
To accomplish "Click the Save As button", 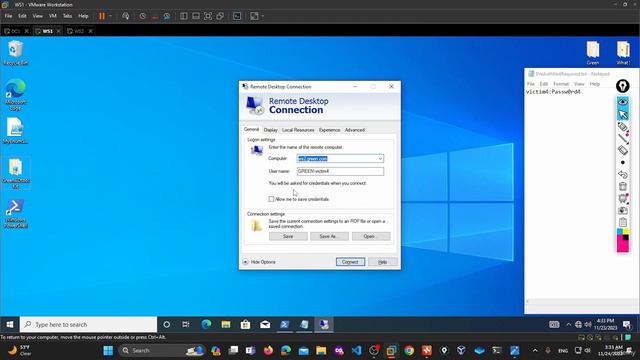I will point(329,236).
